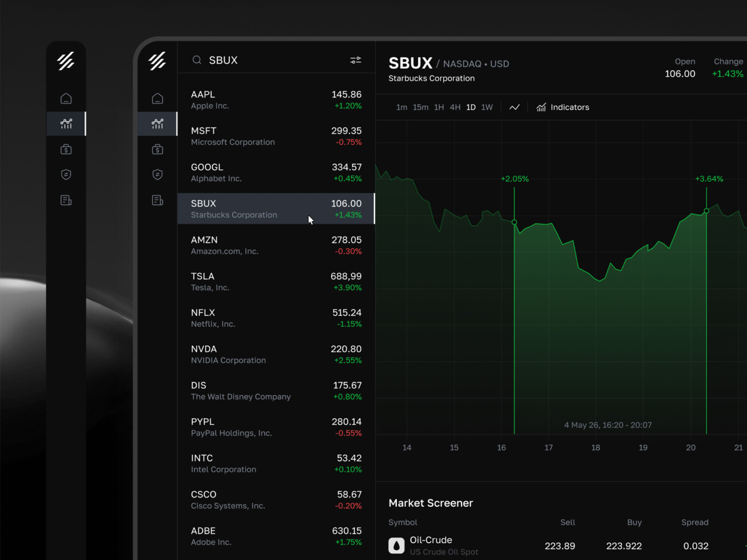Image resolution: width=747 pixels, height=560 pixels.
Task: Select the DIS Walt Disney Company row
Action: pyautogui.click(x=276, y=391)
